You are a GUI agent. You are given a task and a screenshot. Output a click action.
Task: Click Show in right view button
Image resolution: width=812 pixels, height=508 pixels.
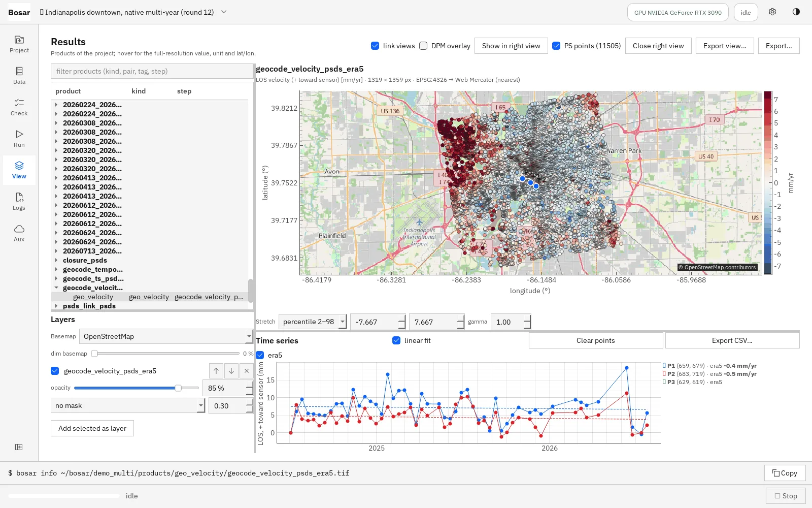(x=511, y=46)
